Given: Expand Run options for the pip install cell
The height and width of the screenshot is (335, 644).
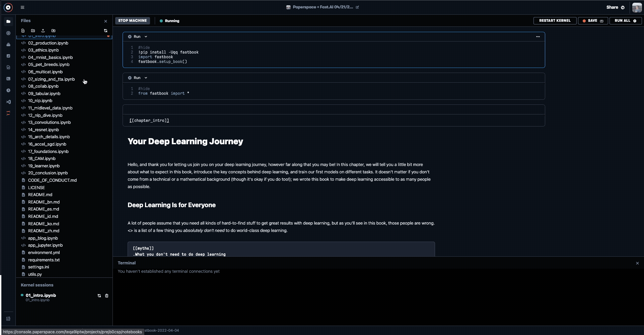Looking at the screenshot, I should (146, 36).
